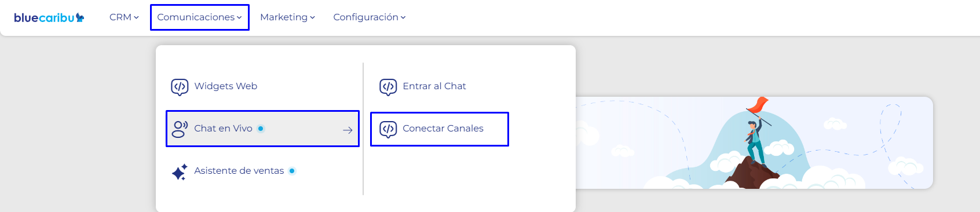Click the Asistente de ventas sparkle icon
The width and height of the screenshot is (980, 212).
pos(180,171)
